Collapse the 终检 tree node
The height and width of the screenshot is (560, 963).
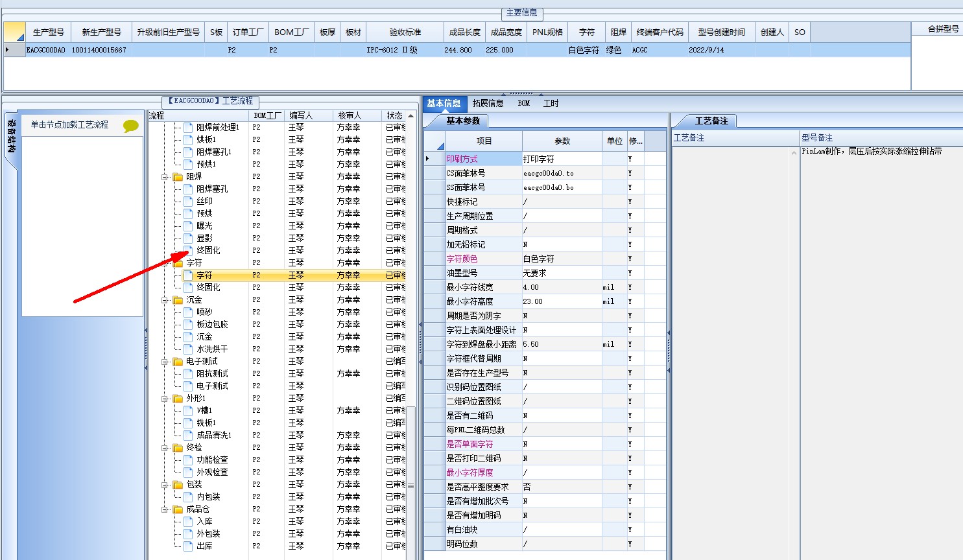[165, 448]
